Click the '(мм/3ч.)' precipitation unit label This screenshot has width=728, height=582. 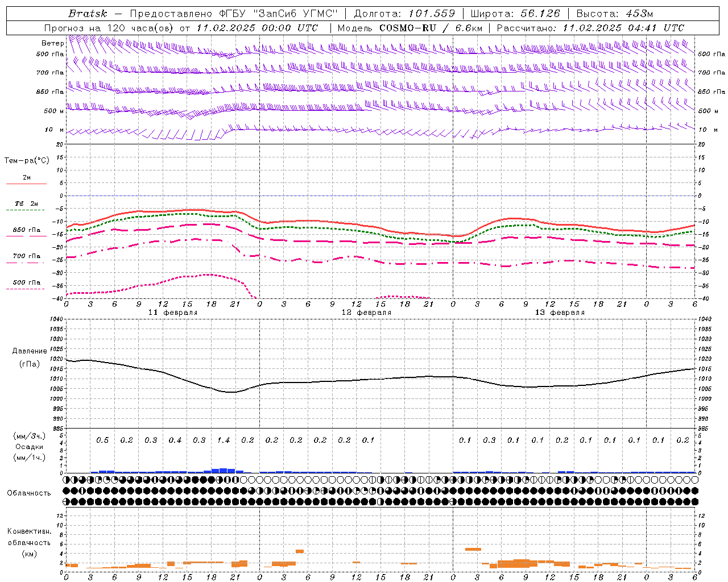click(x=30, y=436)
